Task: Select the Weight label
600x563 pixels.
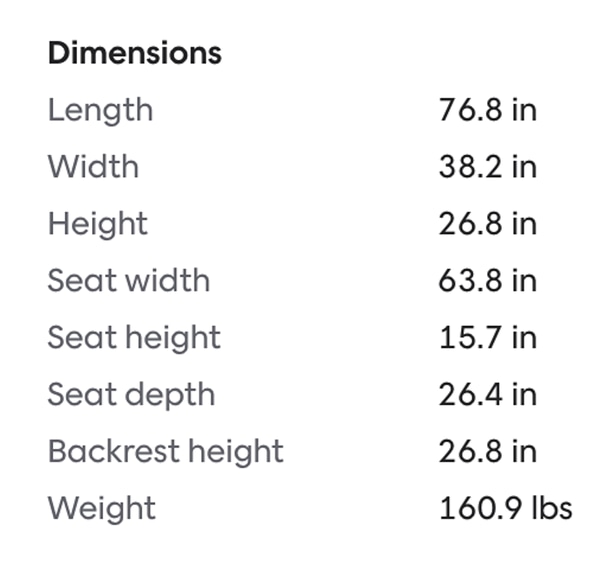Action: click(101, 509)
